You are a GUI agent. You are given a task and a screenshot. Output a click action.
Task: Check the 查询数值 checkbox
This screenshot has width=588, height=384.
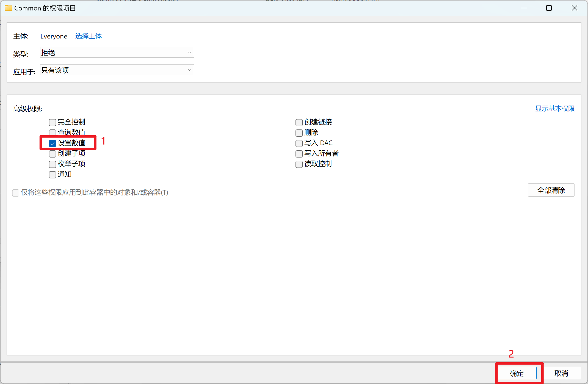(53, 132)
